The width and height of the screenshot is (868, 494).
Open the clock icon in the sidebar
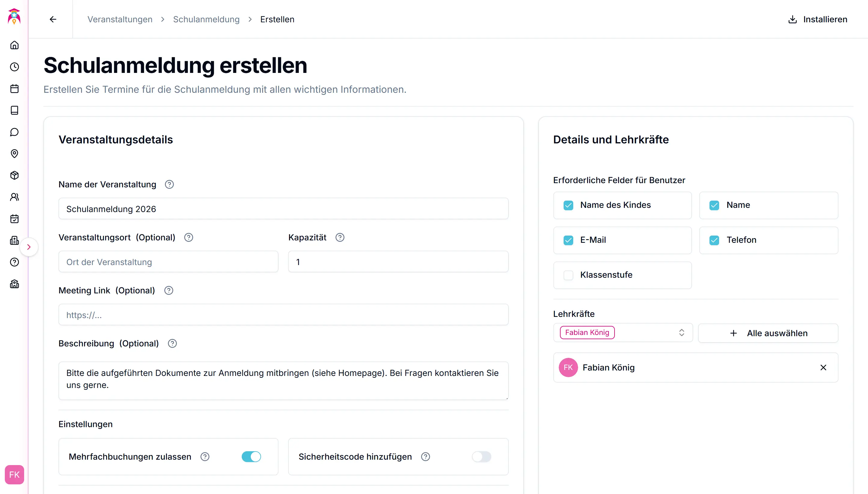pos(14,67)
